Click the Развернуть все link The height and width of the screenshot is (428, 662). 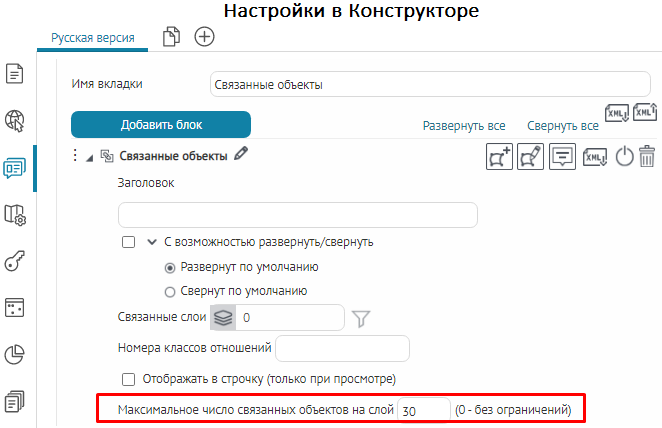(463, 126)
